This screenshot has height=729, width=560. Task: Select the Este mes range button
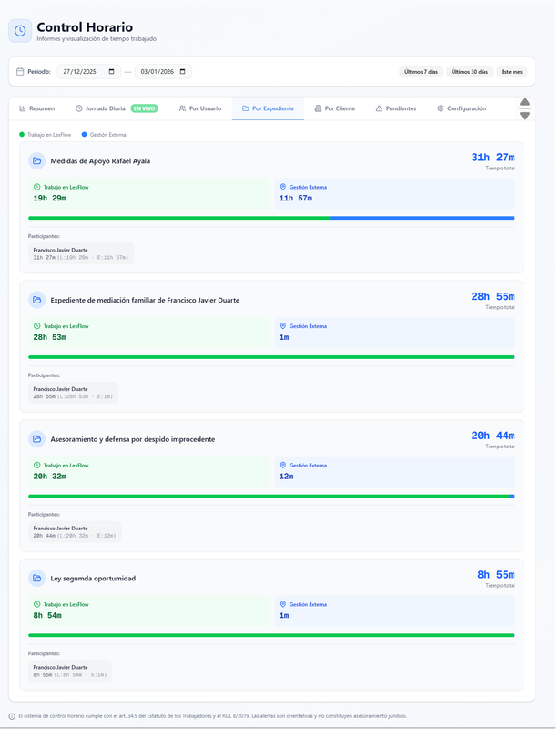pos(512,72)
